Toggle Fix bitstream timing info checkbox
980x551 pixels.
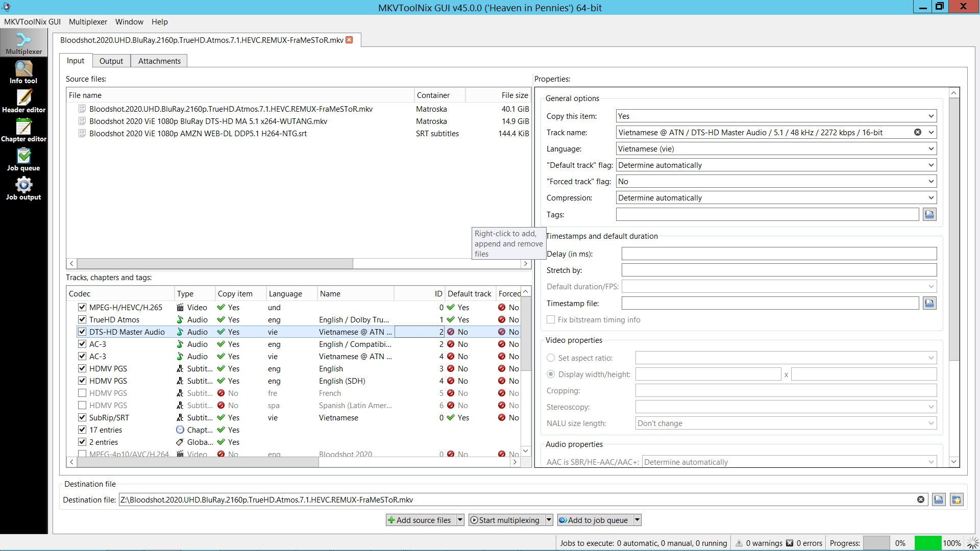[x=551, y=319]
